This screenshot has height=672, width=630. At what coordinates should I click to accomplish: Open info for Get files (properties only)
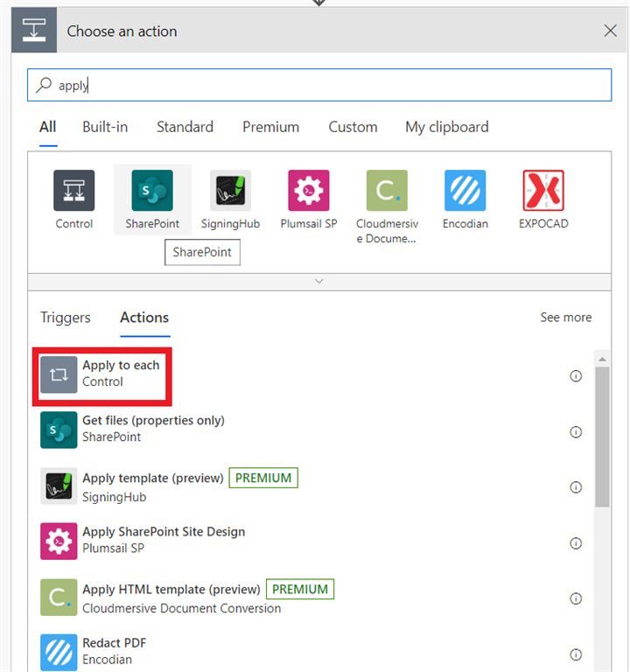(x=576, y=431)
